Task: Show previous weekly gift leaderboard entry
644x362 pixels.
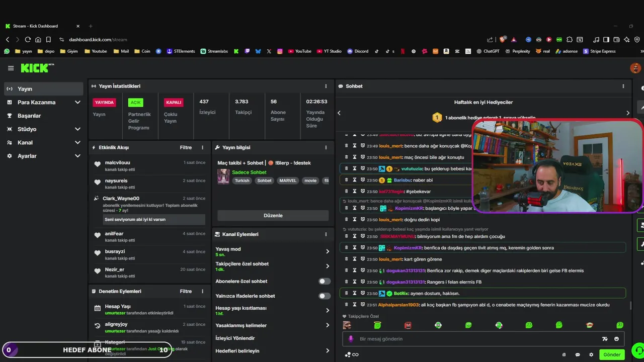Action: tap(339, 113)
